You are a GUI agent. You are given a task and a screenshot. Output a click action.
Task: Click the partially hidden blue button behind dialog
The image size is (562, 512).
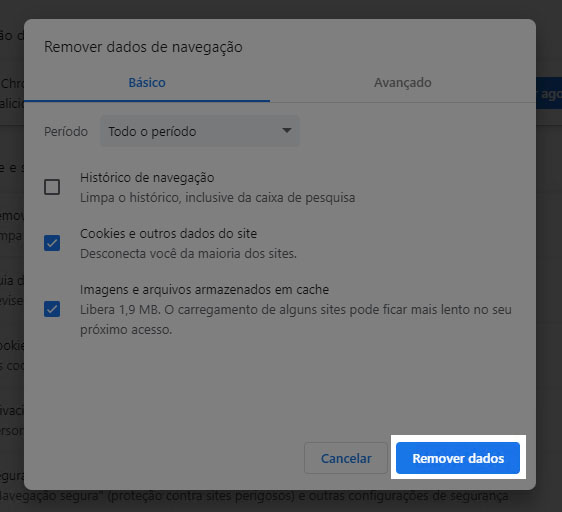[549, 93]
